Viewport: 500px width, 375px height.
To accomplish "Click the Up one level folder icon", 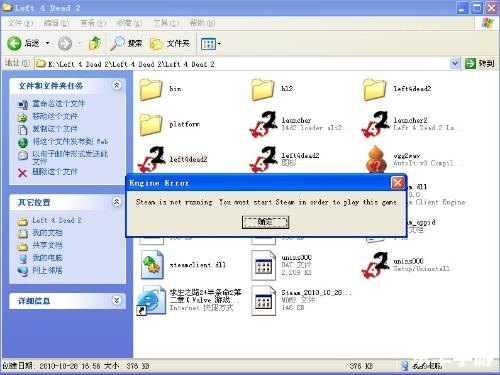I will click(x=95, y=43).
